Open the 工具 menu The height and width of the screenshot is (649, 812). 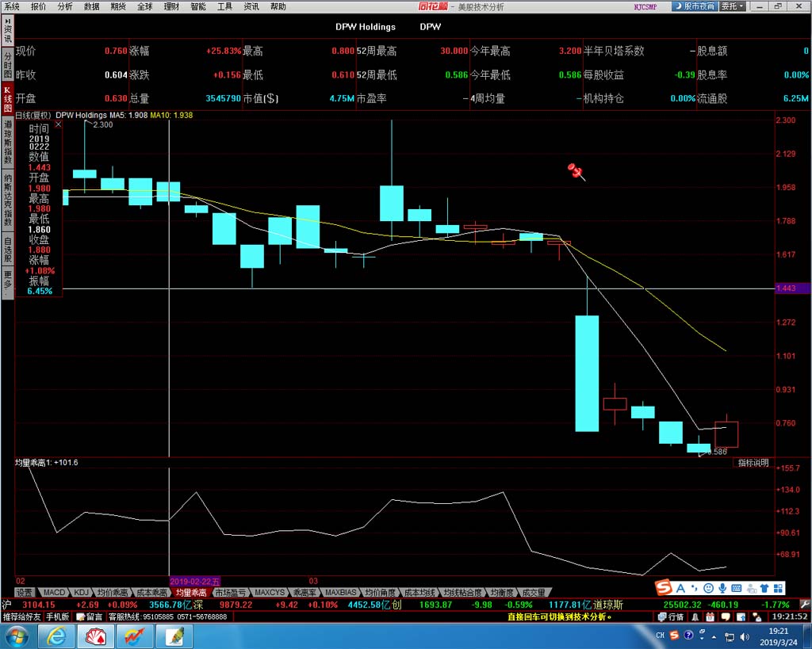(x=224, y=6)
